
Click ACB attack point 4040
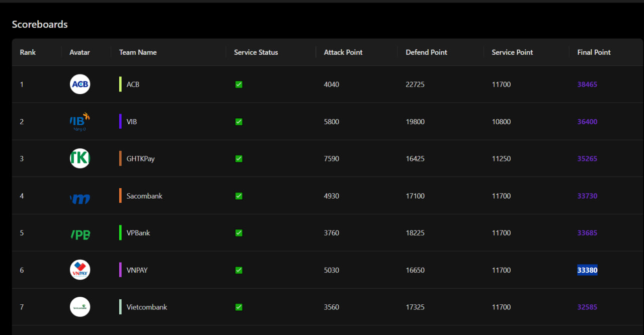332,85
